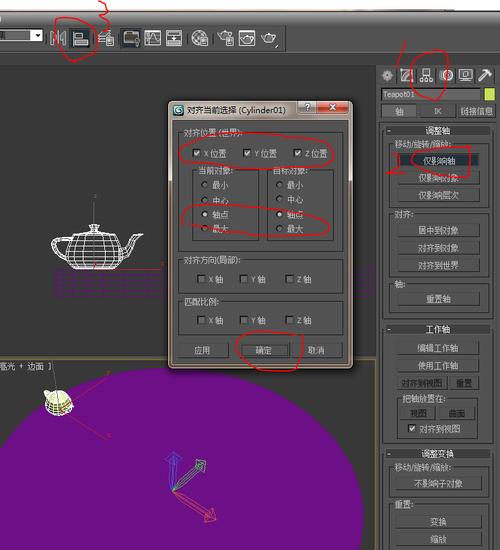The height and width of the screenshot is (550, 500).
Task: Cancel the dialog with 取消
Action: (x=316, y=350)
